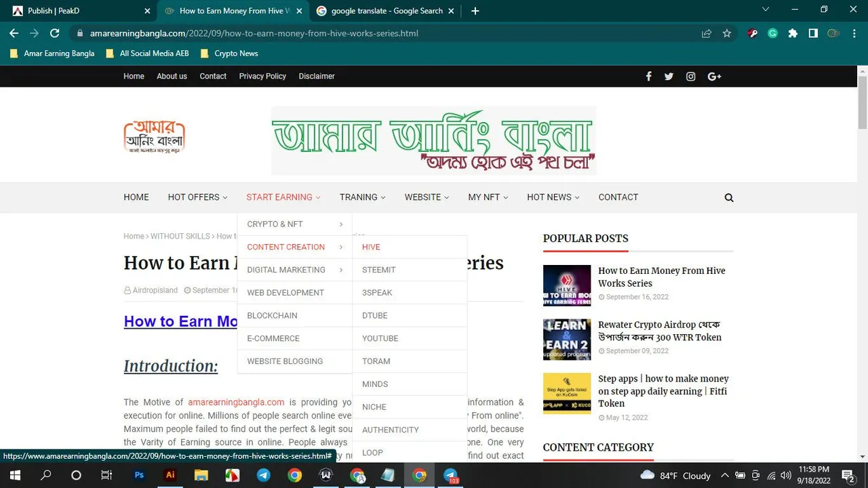The height and width of the screenshot is (488, 868).
Task: Open the Instagram social icon in the top bar
Action: click(x=690, y=77)
